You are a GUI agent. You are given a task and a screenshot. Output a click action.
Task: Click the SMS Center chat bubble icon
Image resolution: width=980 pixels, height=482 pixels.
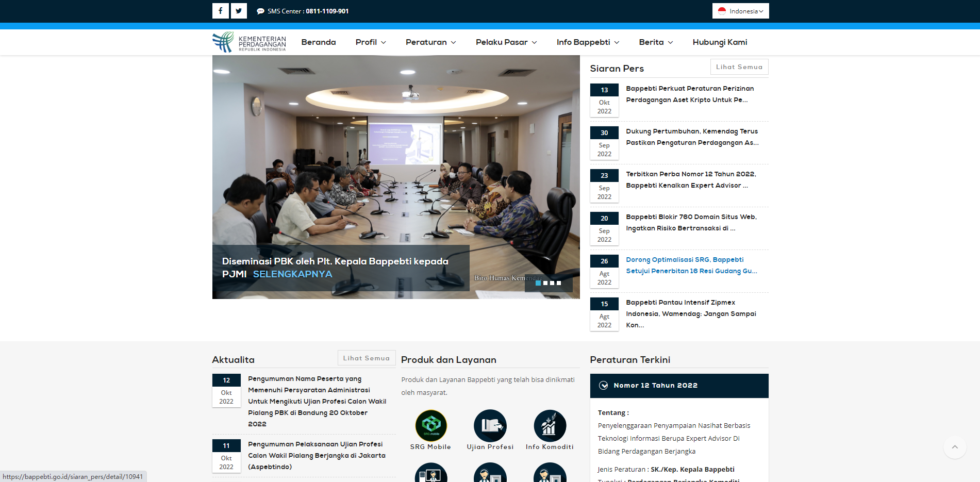click(x=260, y=11)
